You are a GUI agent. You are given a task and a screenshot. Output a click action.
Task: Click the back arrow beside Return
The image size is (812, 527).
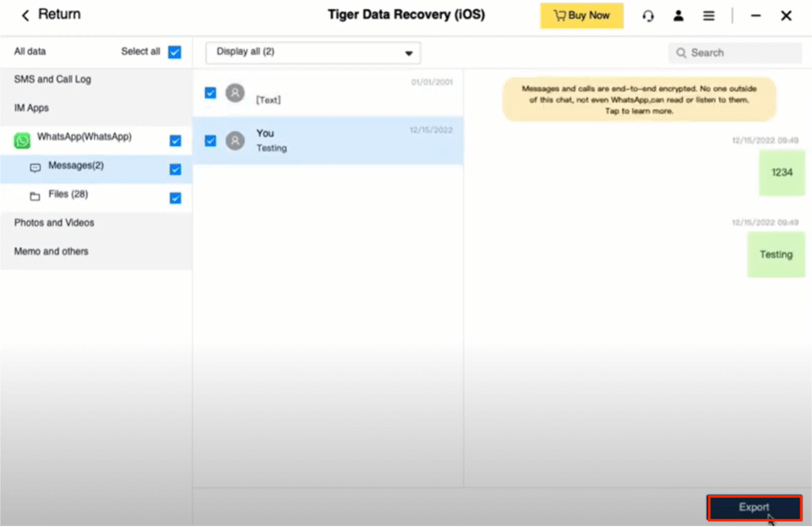click(25, 16)
